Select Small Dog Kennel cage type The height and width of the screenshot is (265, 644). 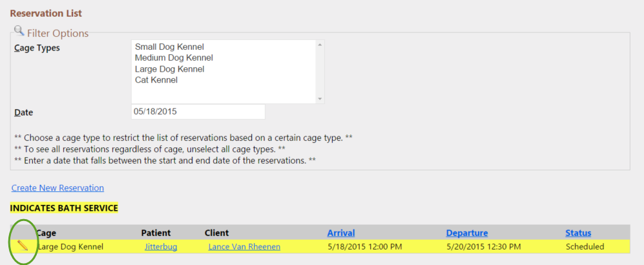(169, 47)
